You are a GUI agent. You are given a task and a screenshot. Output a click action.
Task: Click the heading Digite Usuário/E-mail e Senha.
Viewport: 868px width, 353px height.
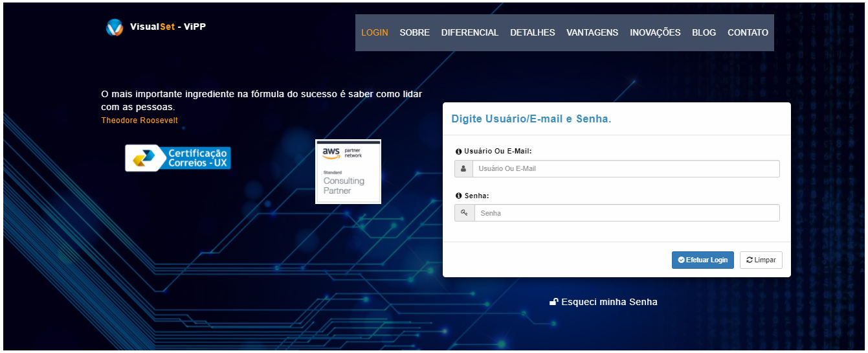(531, 119)
